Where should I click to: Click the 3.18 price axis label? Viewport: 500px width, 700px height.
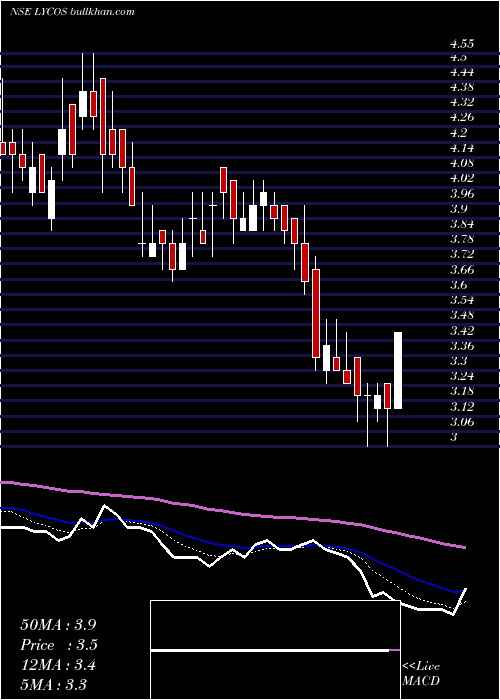[x=462, y=392]
